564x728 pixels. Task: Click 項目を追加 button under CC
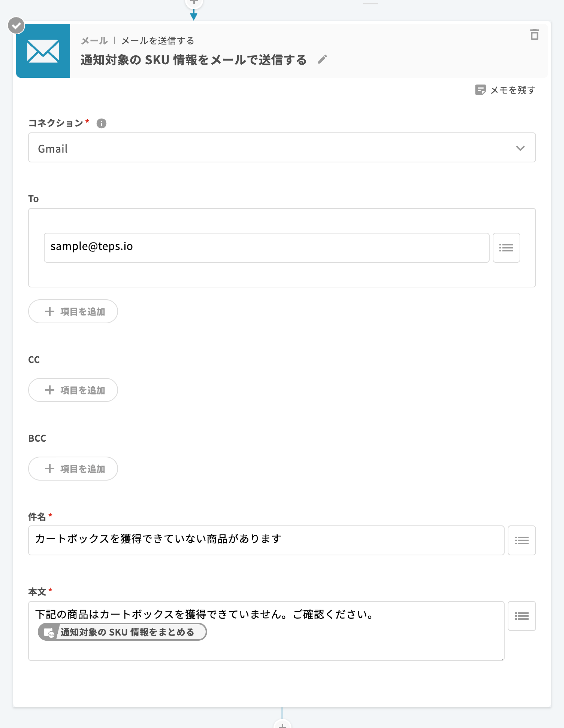73,390
